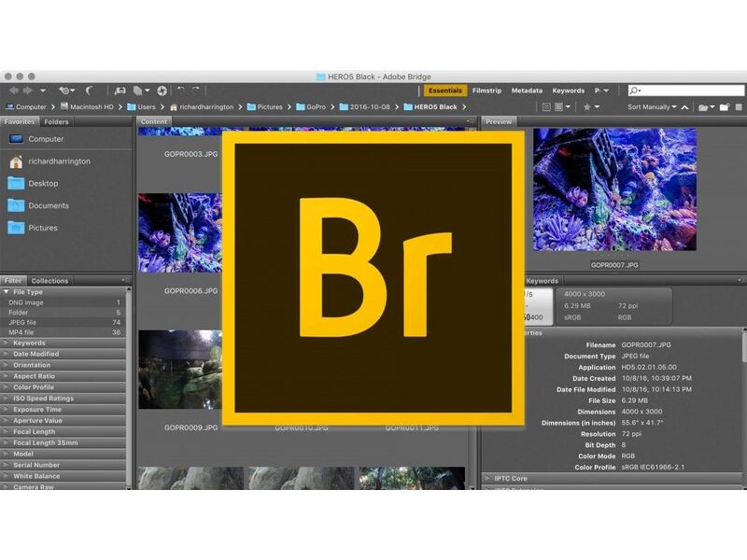This screenshot has height=560, width=747.
Task: Click the rotate counterclockwise icon
Action: pos(181,91)
